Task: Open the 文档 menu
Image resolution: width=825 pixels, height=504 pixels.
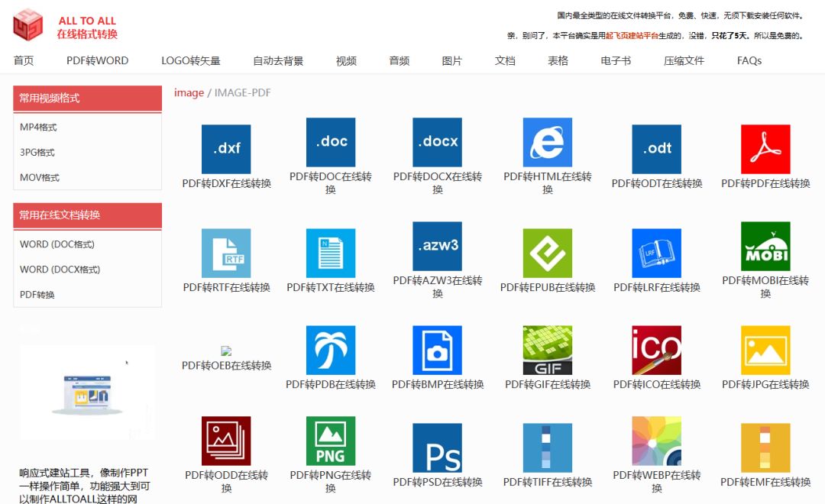Action: [x=505, y=60]
